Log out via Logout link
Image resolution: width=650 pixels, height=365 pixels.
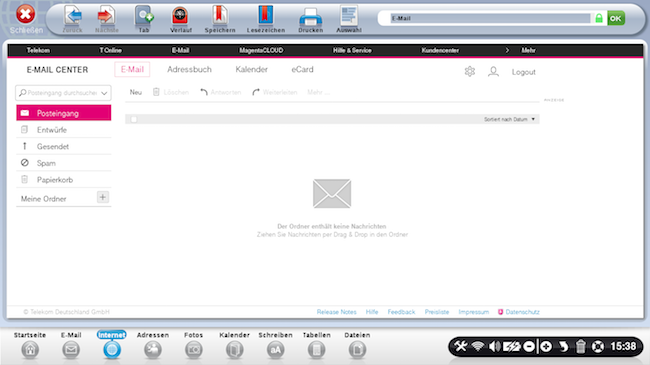click(524, 72)
